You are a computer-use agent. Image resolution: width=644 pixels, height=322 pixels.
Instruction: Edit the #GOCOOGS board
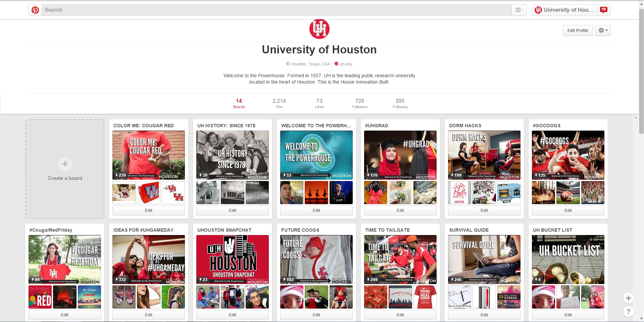[568, 211]
